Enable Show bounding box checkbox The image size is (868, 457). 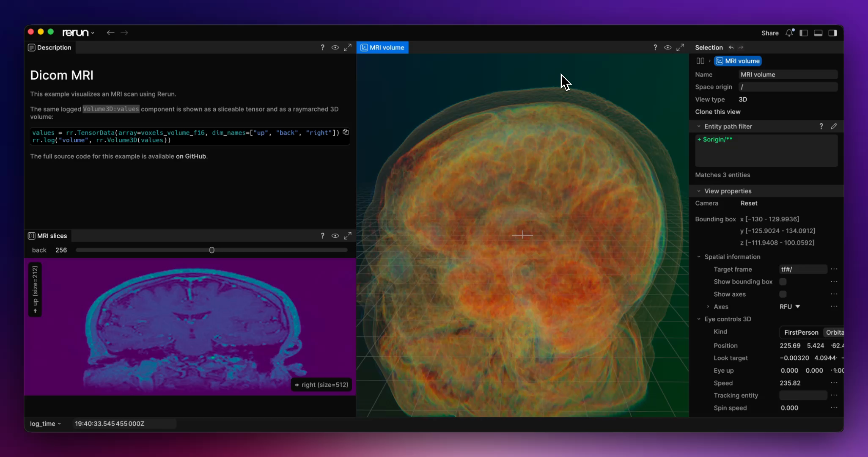pyautogui.click(x=783, y=282)
